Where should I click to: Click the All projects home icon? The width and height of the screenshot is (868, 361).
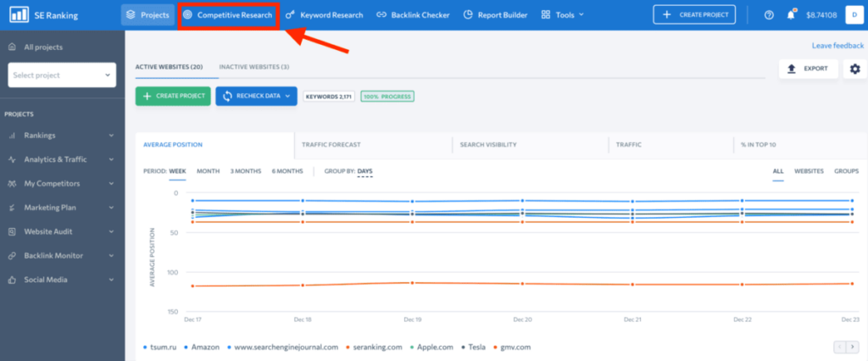tap(12, 47)
